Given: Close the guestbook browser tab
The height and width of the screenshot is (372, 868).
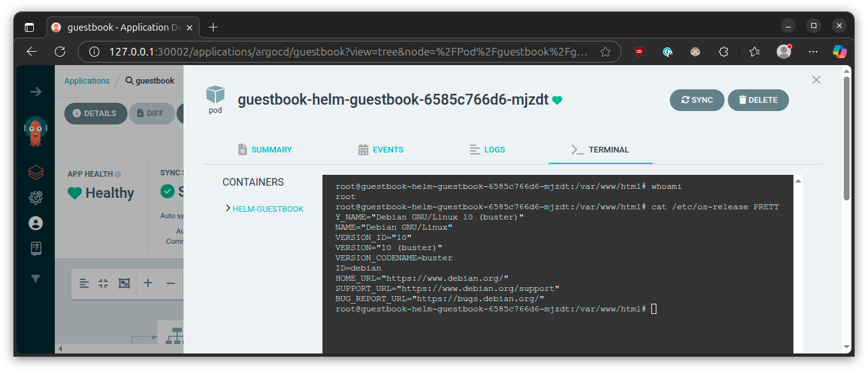Looking at the screenshot, I should (191, 27).
